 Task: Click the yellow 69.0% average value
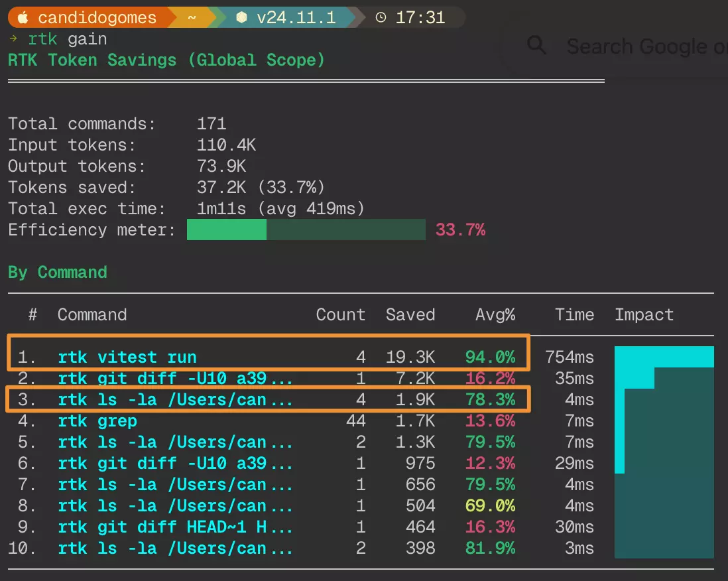point(490,506)
